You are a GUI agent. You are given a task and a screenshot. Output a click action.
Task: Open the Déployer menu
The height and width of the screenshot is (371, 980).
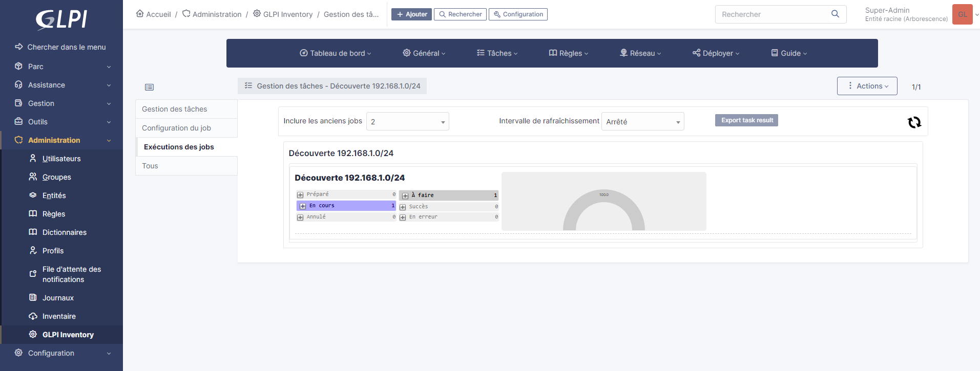[x=716, y=53]
